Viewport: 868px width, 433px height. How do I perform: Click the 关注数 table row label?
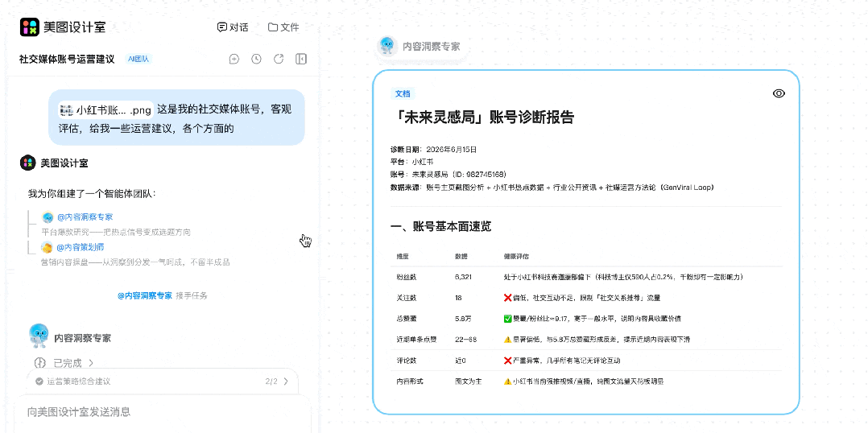click(407, 298)
